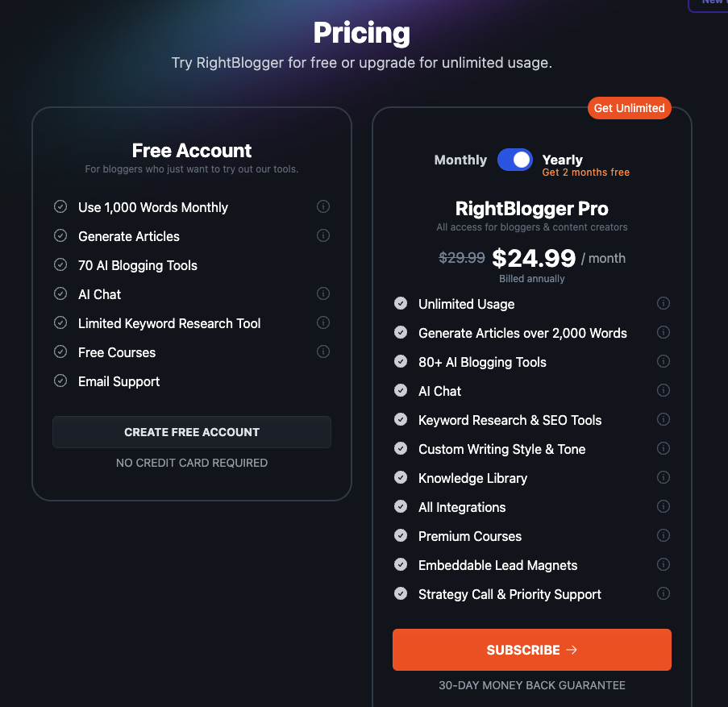Image resolution: width=728 pixels, height=707 pixels.
Task: Click the Get Unlimited badge
Action: (x=630, y=108)
